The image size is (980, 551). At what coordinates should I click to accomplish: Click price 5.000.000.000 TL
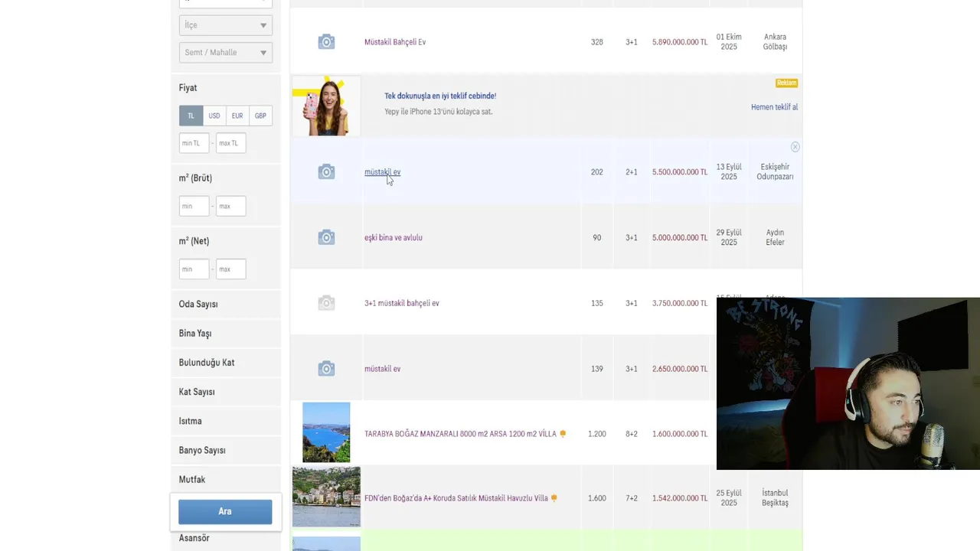(x=680, y=238)
